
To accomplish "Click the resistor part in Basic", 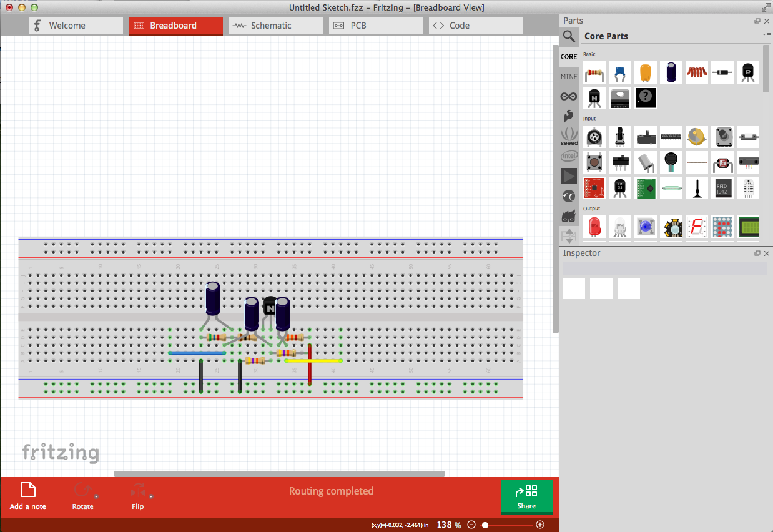I will pos(595,72).
